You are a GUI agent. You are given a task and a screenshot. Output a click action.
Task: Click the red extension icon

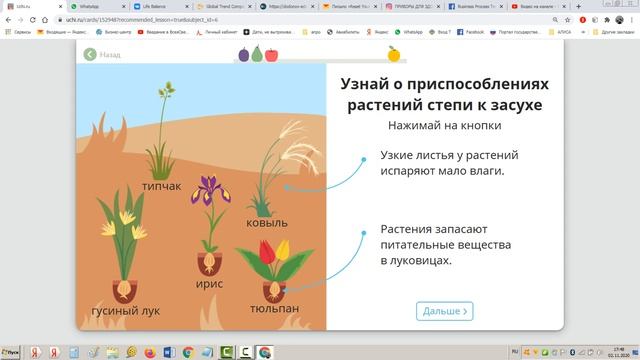(583, 20)
